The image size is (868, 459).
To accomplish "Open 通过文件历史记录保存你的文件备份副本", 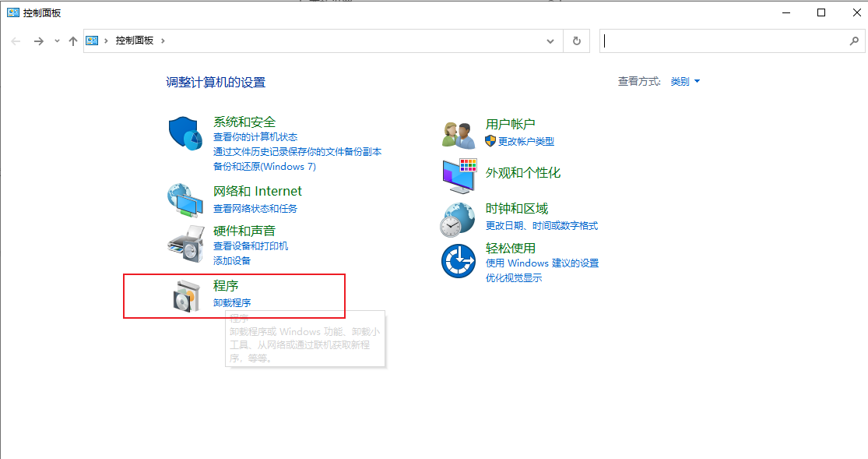I will coord(297,151).
